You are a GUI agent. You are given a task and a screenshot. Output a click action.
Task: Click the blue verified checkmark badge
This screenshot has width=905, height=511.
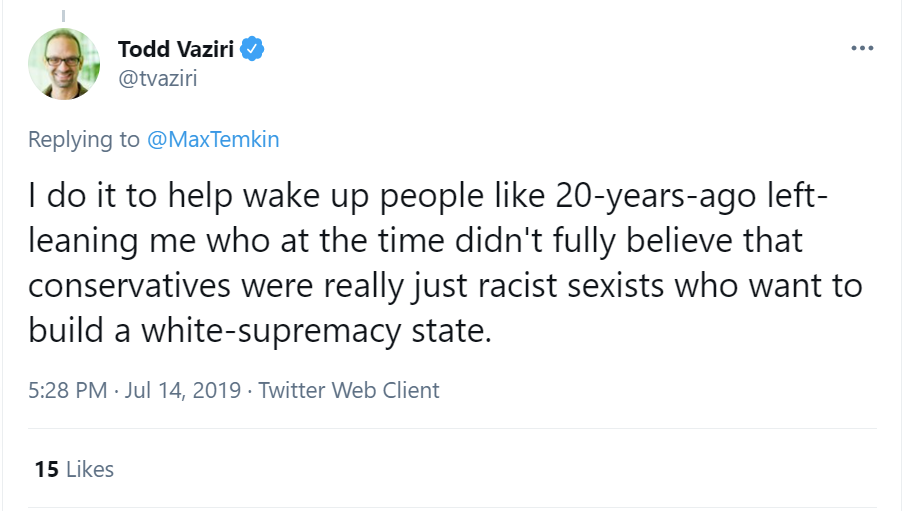point(254,49)
